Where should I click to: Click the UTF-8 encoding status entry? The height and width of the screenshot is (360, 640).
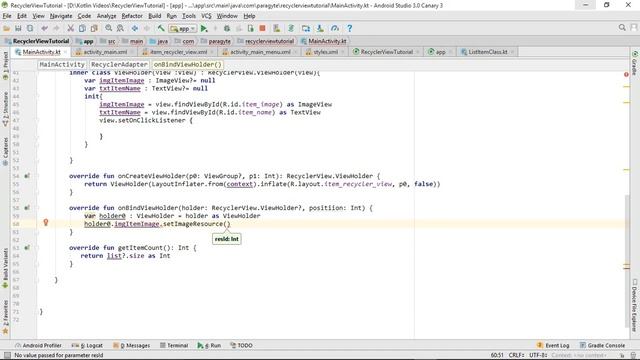pos(538,355)
